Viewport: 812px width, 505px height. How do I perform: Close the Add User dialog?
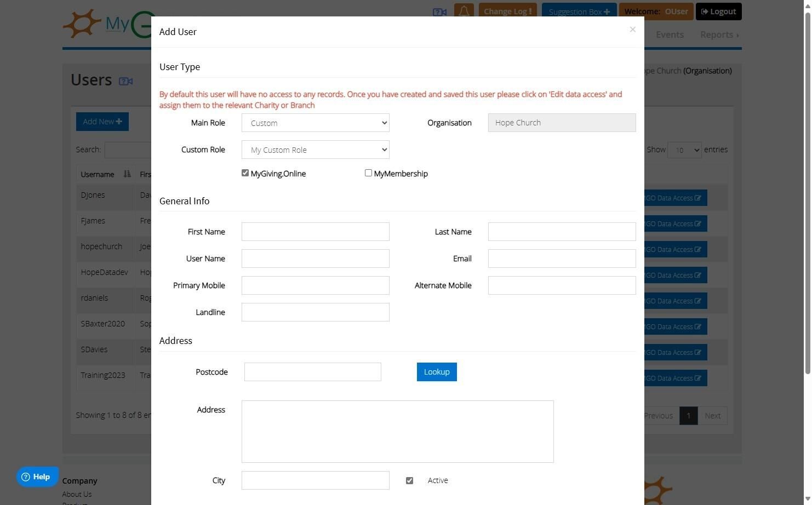632,30
